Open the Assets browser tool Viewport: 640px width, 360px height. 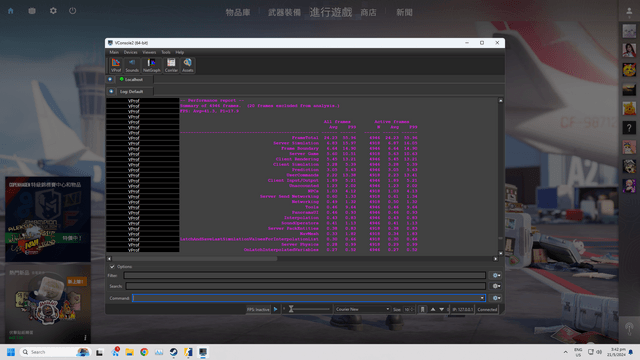point(187,65)
